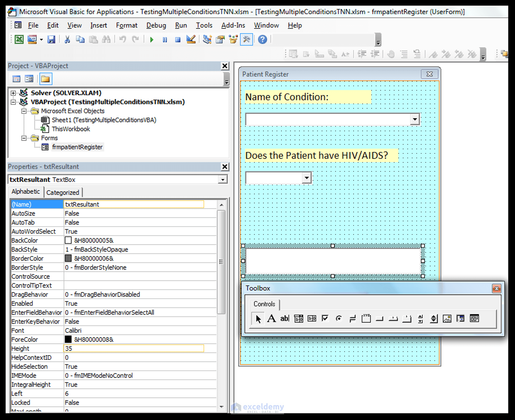This screenshot has width=515, height=420.
Task: Run the macro with the green play icon
Action: [x=152, y=40]
